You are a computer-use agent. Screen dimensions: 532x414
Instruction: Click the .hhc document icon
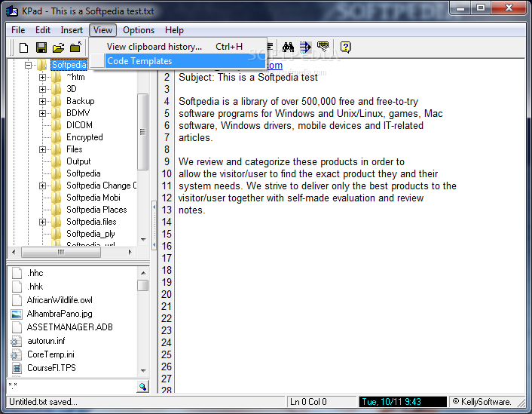coord(17,273)
